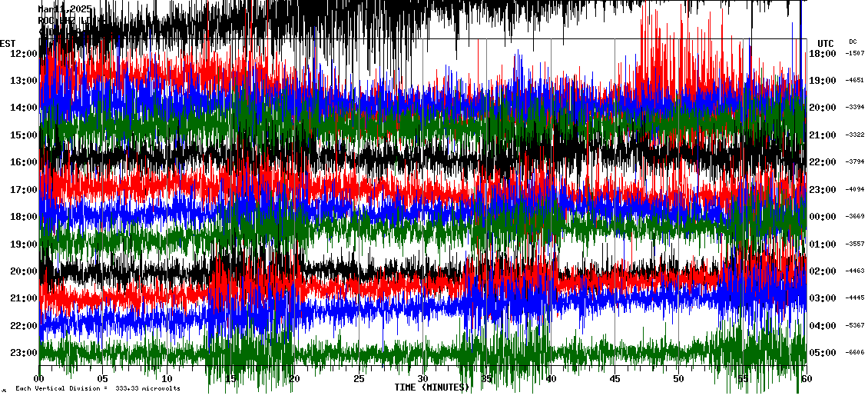Click the TIME (MINUTES) axis title
868x399 pixels.
[x=432, y=387]
